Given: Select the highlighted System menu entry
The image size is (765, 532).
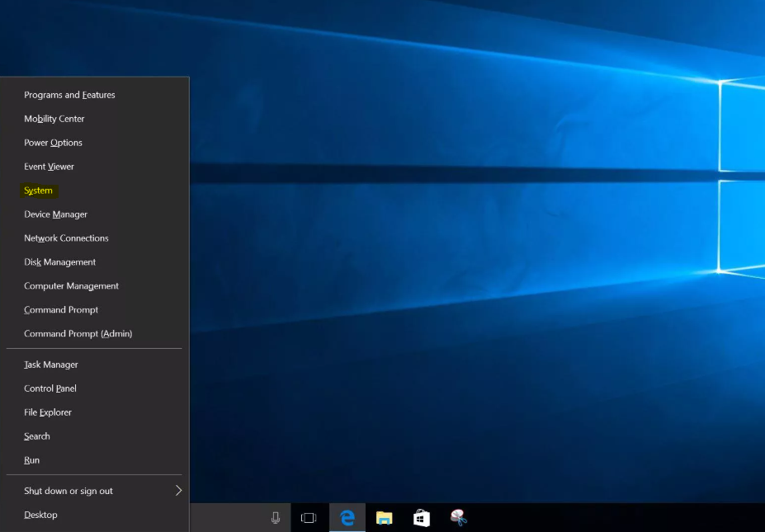Looking at the screenshot, I should (x=38, y=191).
